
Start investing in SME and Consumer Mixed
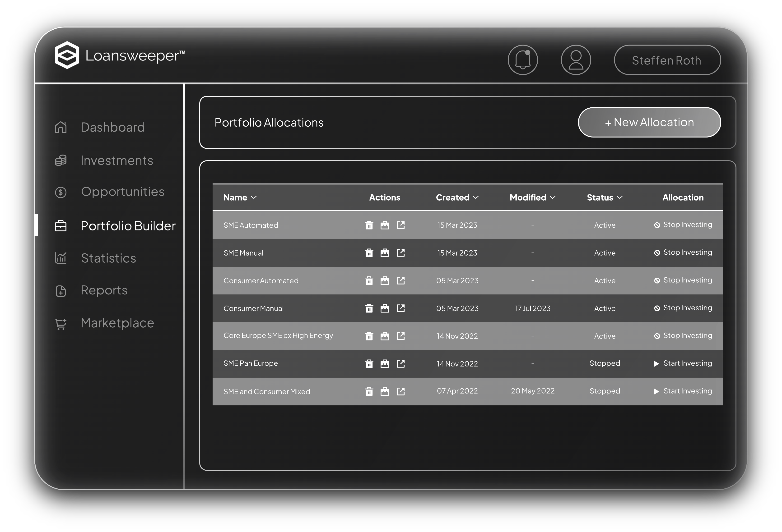(683, 391)
